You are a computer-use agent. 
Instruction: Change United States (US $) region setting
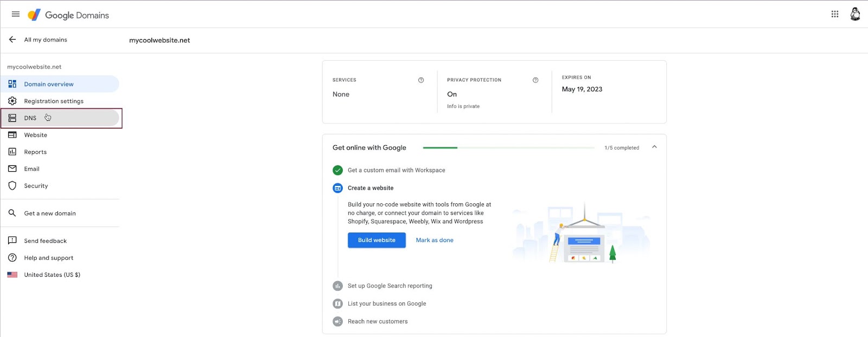click(60, 275)
